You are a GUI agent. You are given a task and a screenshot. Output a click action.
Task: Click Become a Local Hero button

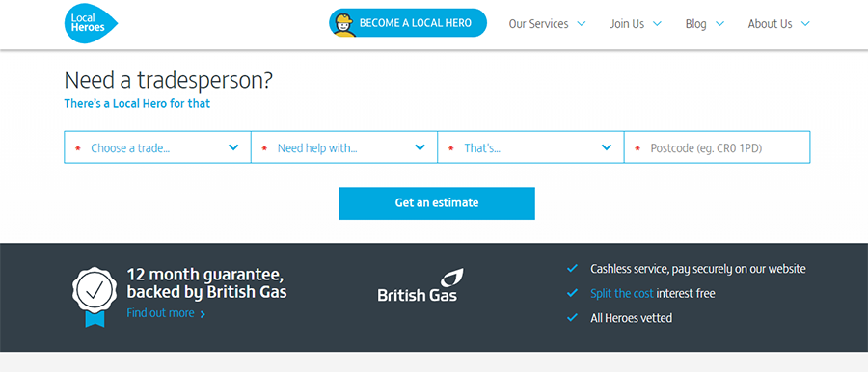coord(408,23)
